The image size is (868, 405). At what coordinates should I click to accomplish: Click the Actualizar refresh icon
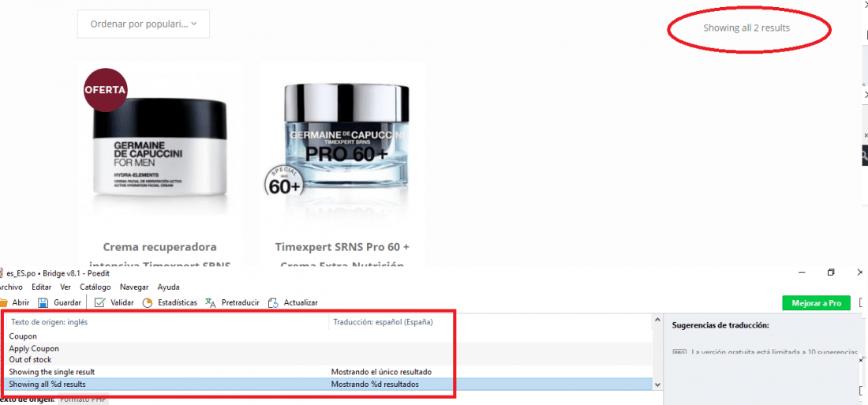pos(273,303)
